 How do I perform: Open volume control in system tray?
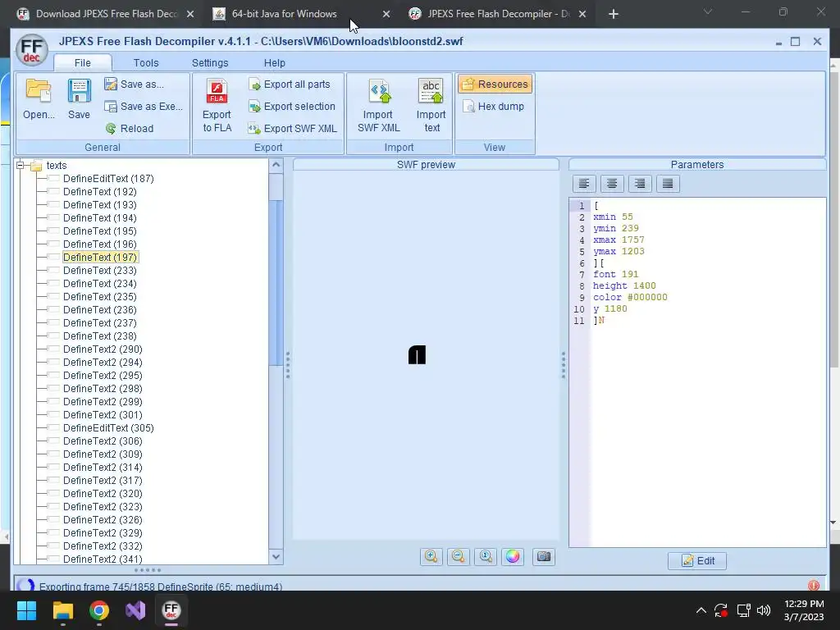coord(764,610)
